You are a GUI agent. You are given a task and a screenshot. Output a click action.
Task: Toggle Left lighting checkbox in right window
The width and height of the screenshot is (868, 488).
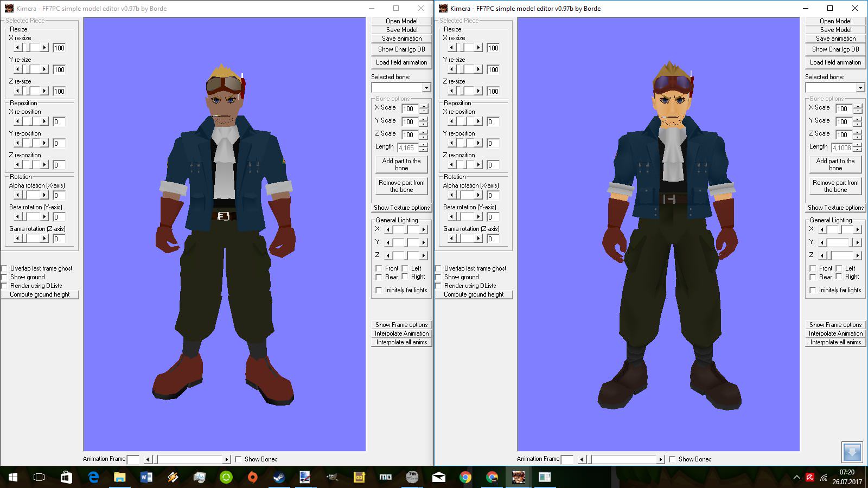pyautogui.click(x=839, y=268)
